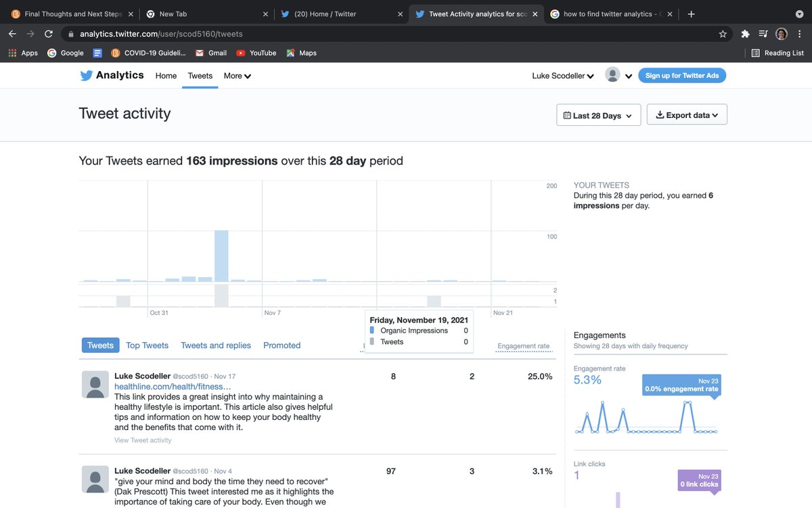Click the Nov 23 0 link clicks label

coord(699,480)
